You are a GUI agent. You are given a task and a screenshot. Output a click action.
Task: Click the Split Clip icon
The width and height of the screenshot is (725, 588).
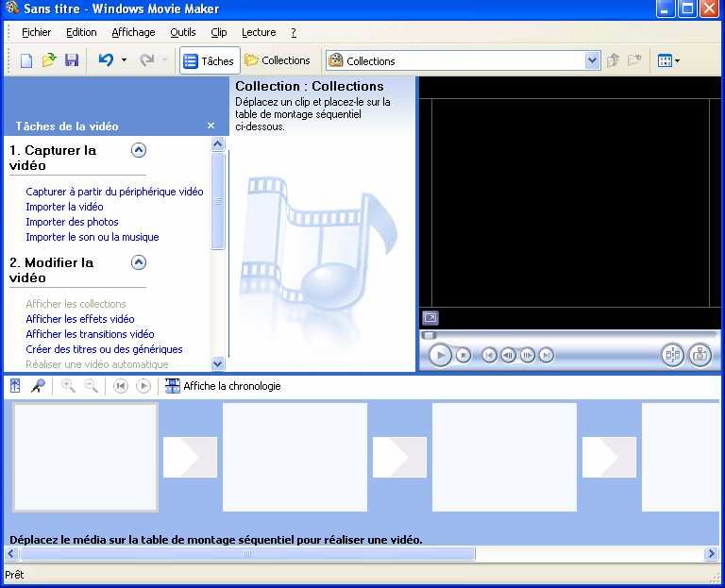tap(672, 355)
